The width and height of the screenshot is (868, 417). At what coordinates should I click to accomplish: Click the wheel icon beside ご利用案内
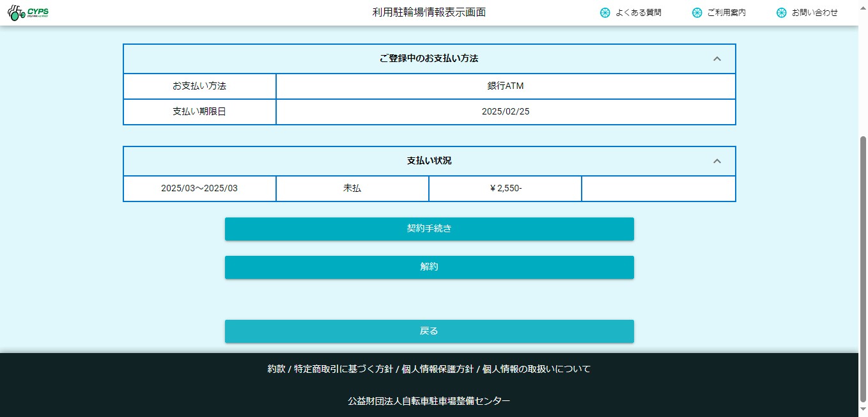pyautogui.click(x=697, y=13)
